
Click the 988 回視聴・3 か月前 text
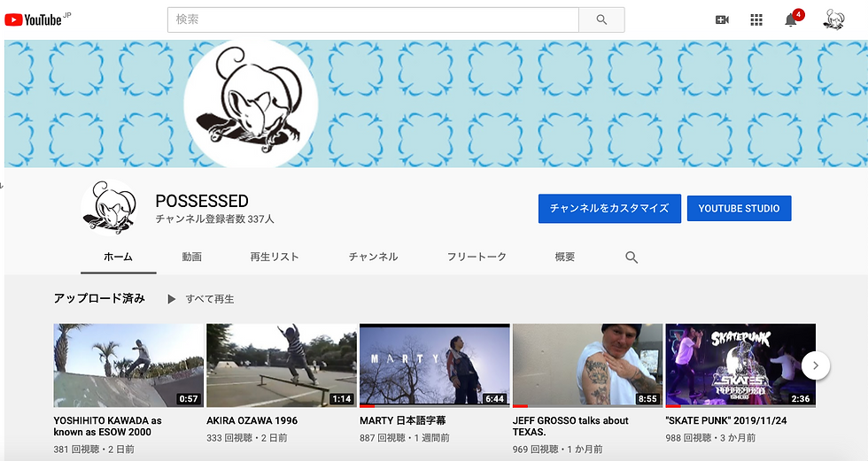point(710,438)
